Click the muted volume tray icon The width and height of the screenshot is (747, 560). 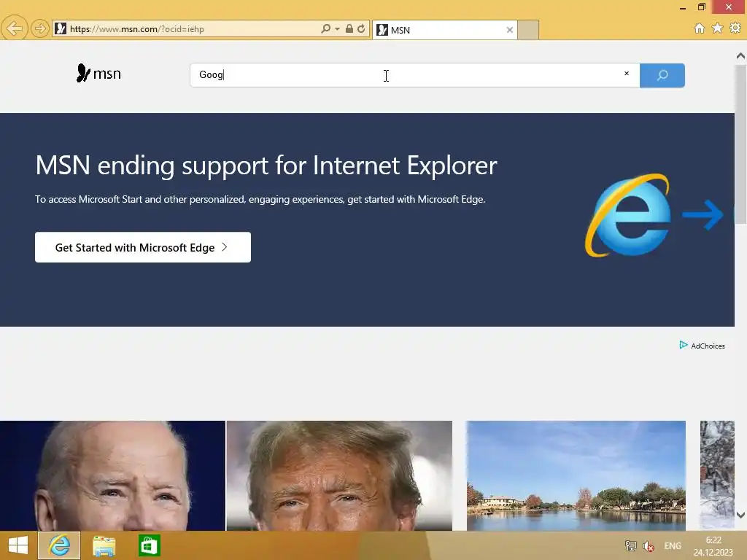[x=649, y=545]
